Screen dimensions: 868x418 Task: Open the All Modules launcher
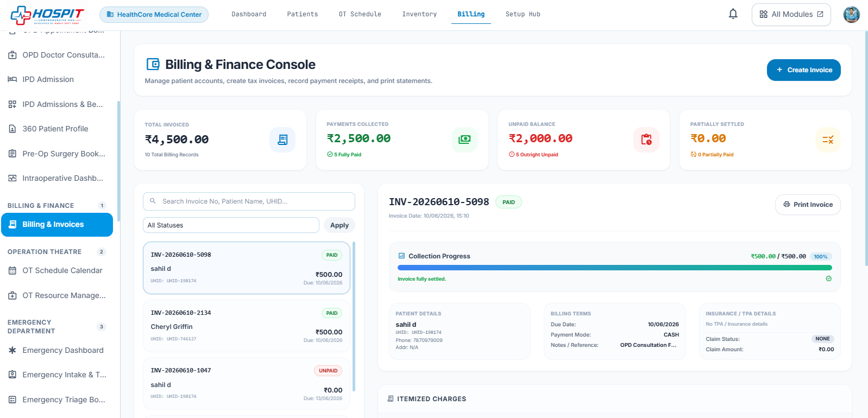point(791,15)
